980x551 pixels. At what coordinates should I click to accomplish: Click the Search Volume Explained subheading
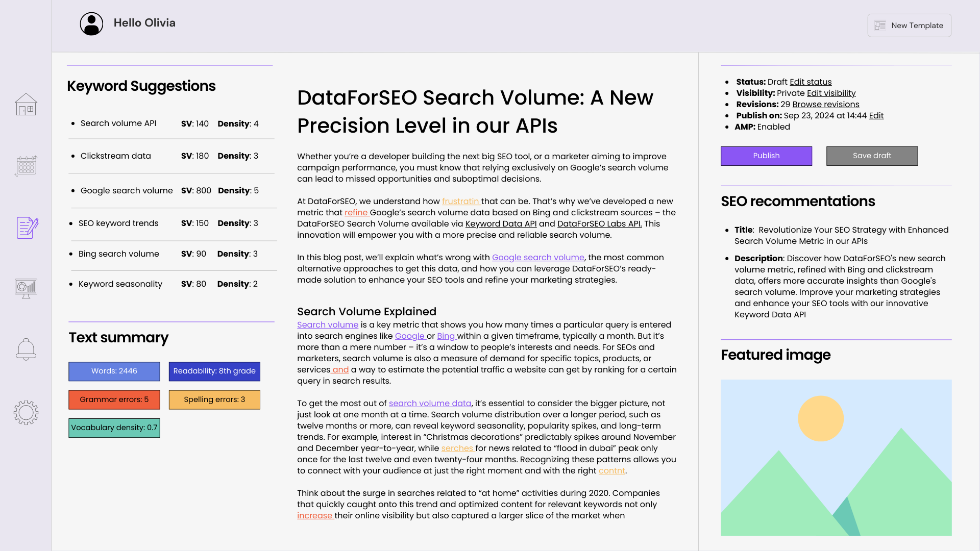[x=366, y=311]
